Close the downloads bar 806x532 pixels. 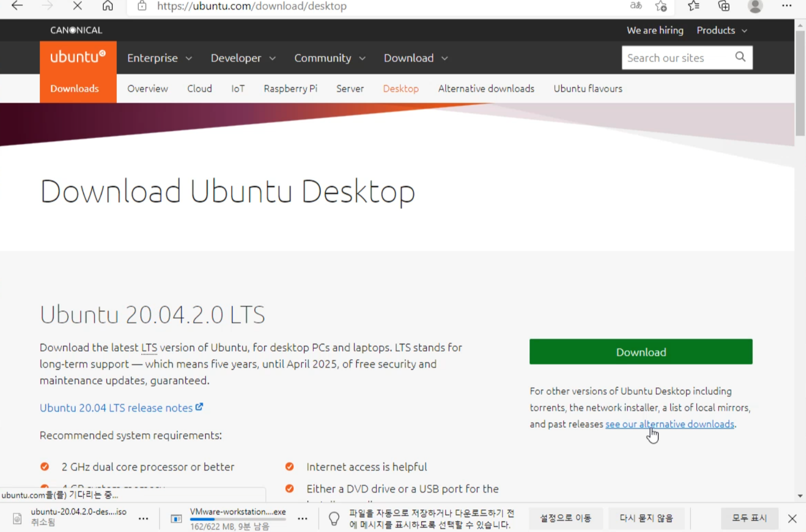point(792,518)
